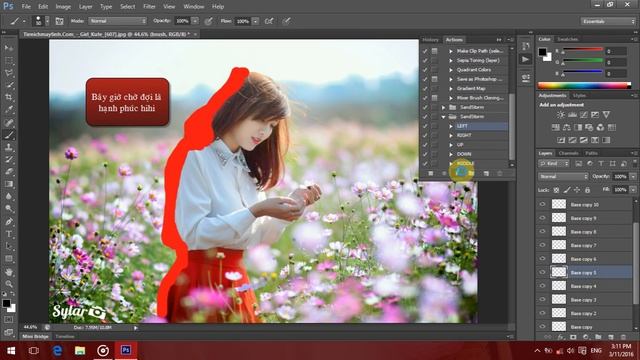Select the Lasso tool
The width and height of the screenshot is (640, 360).
pos(9,73)
